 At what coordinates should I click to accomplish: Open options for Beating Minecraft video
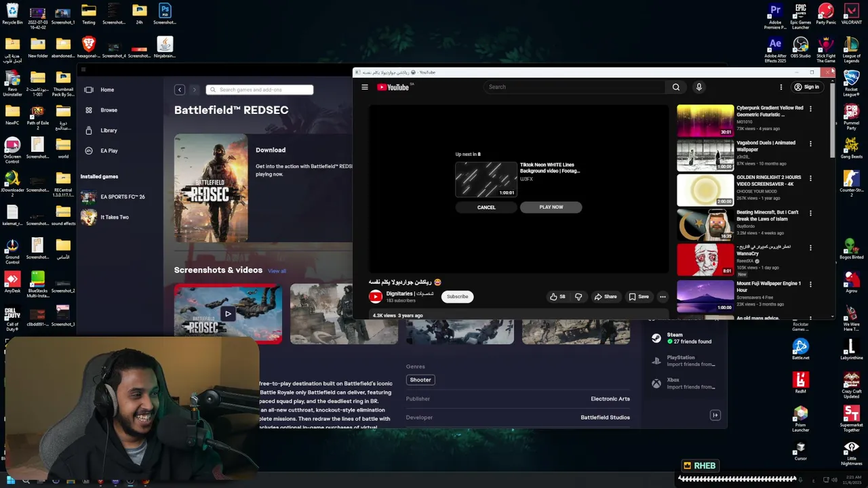point(810,213)
